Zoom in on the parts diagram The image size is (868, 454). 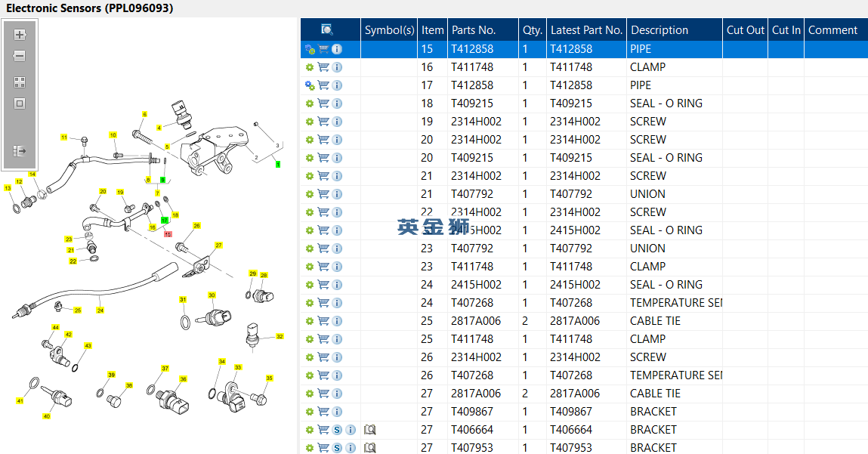coord(20,35)
